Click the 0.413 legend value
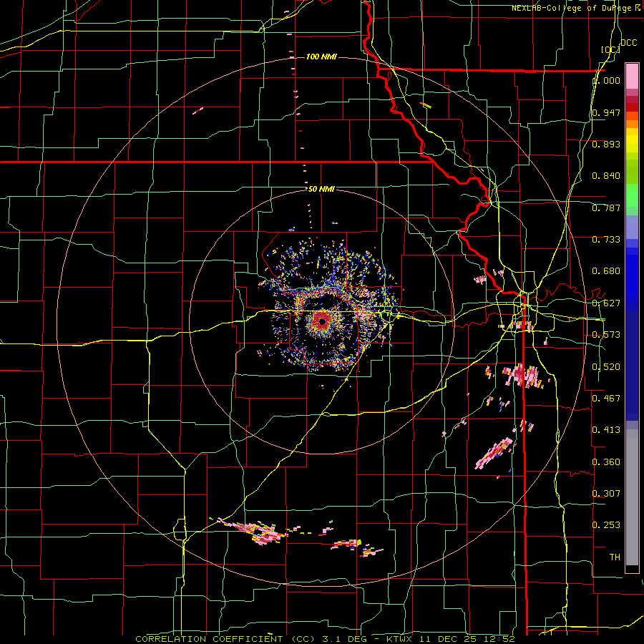This screenshot has width=644, height=644. tap(606, 430)
